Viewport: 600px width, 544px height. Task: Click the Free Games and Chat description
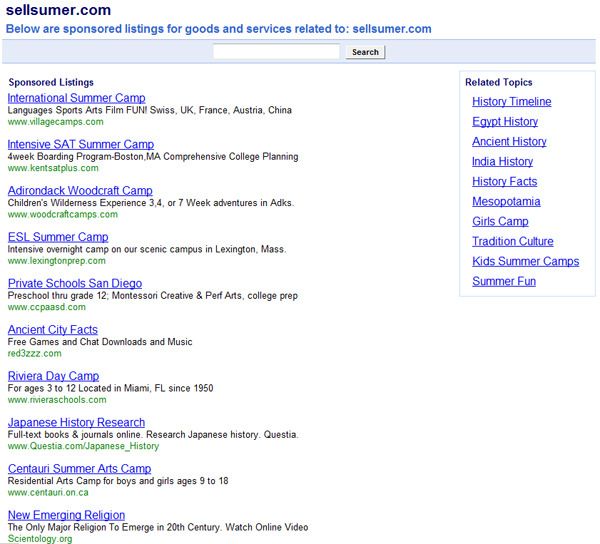[100, 342]
